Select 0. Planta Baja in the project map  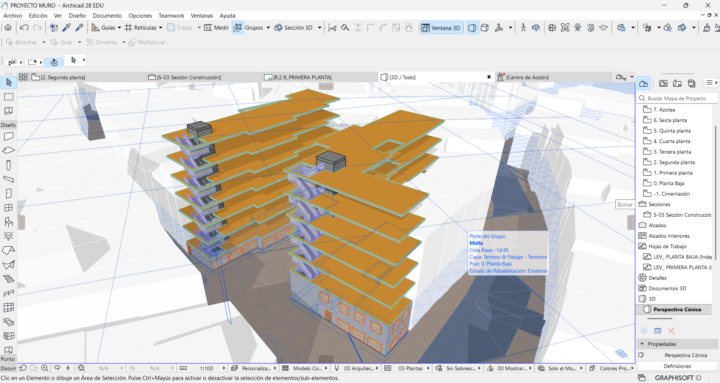coord(669,183)
